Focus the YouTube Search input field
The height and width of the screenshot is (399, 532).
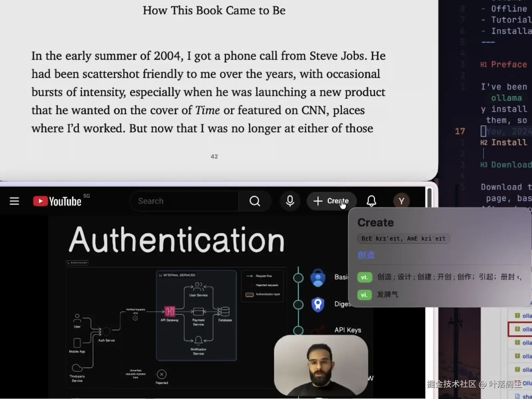pos(185,201)
